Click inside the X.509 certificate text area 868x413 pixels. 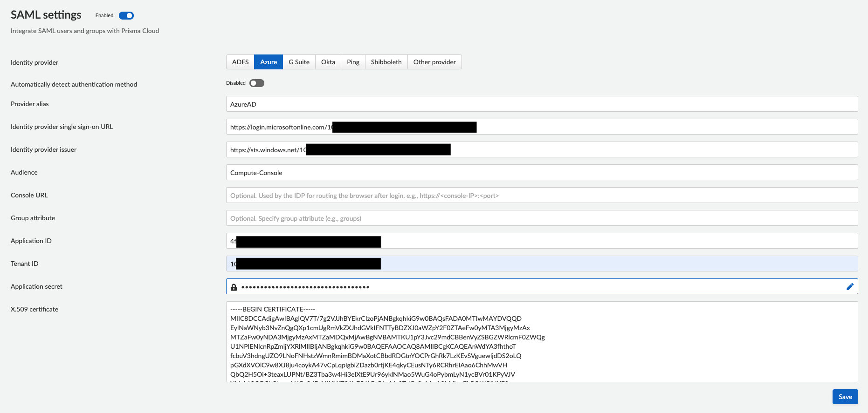(x=542, y=342)
